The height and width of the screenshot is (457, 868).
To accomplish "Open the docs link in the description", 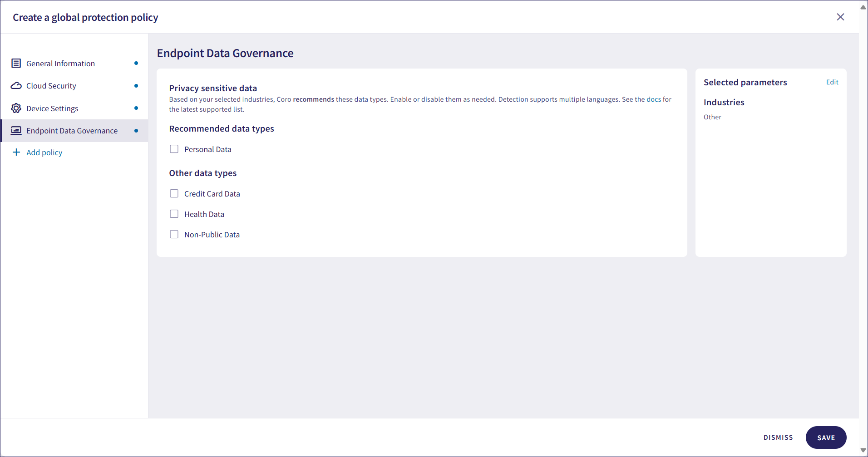I will pos(654,99).
